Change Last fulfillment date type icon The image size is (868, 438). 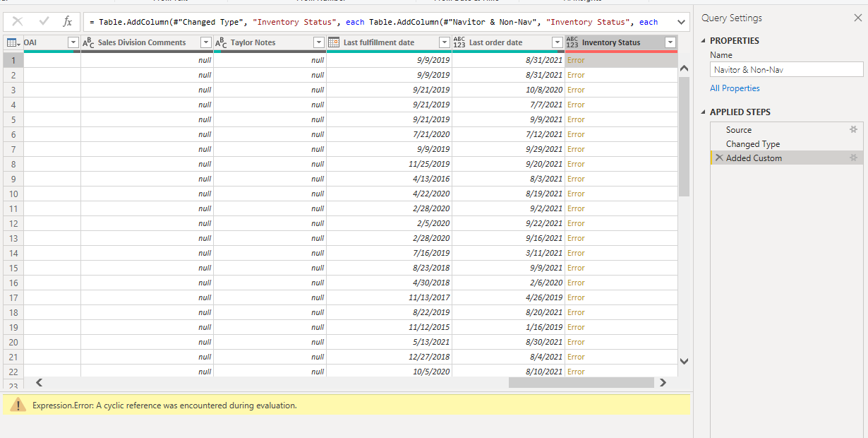coord(334,43)
